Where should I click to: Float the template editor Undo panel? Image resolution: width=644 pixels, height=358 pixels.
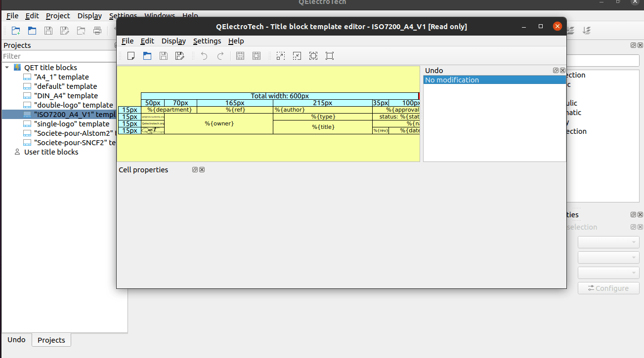click(x=556, y=71)
